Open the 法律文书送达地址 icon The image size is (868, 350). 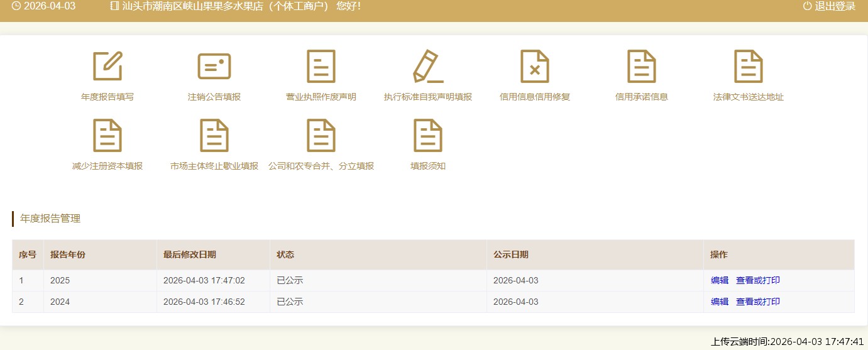point(749,67)
